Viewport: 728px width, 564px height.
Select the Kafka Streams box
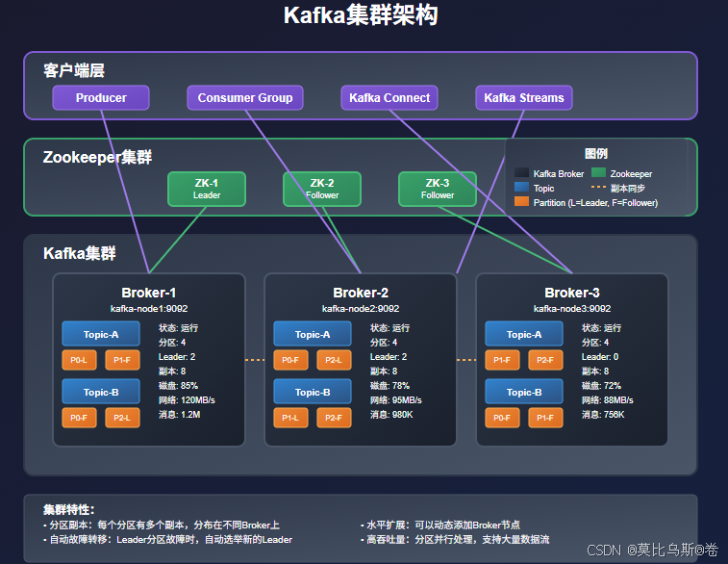[x=524, y=97]
